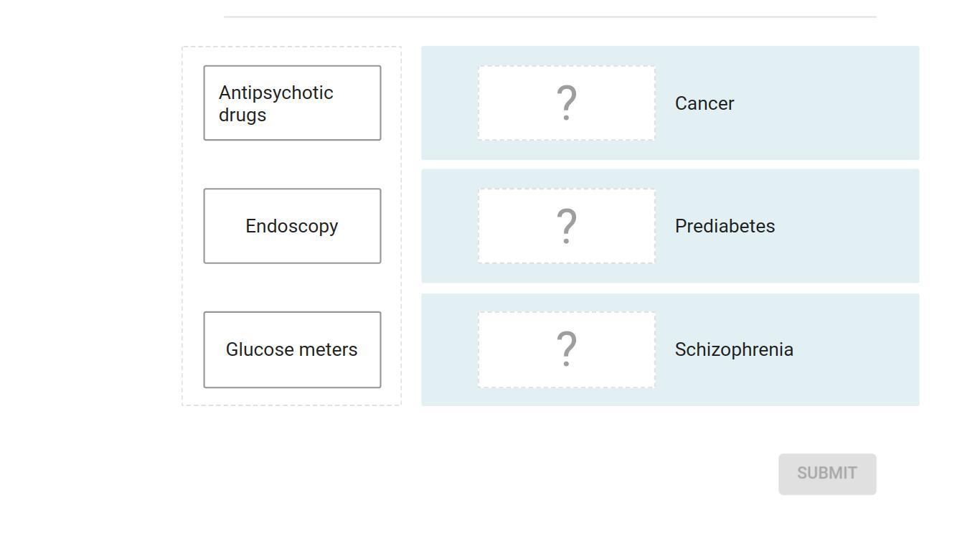Click the Prediabetes label text
The height and width of the screenshot is (551, 980).
(725, 226)
